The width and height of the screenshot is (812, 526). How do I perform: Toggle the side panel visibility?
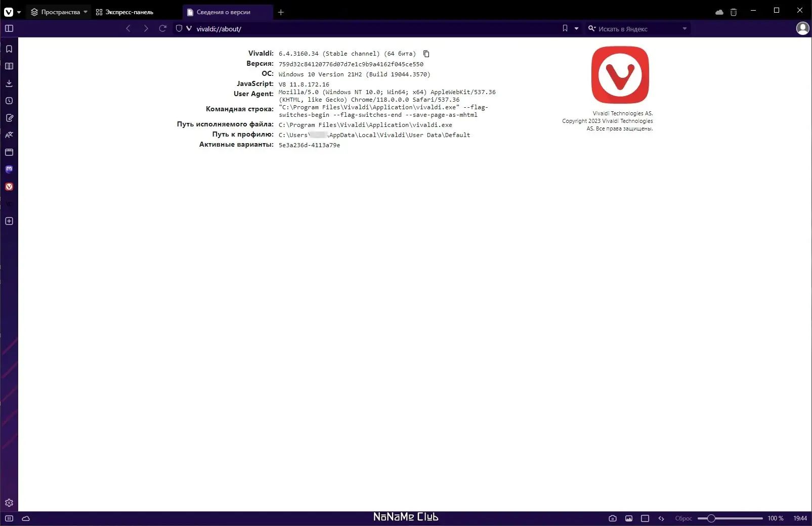point(9,29)
